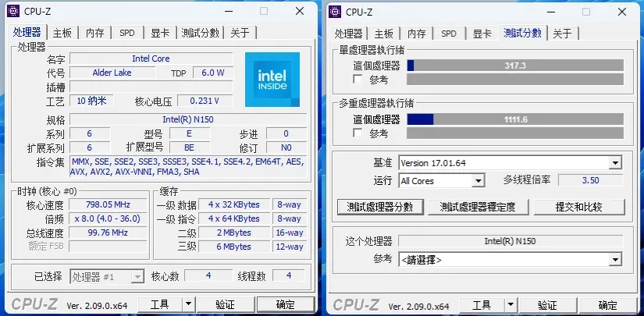
Task: Open the SPD tab in right window
Action: [x=449, y=34]
